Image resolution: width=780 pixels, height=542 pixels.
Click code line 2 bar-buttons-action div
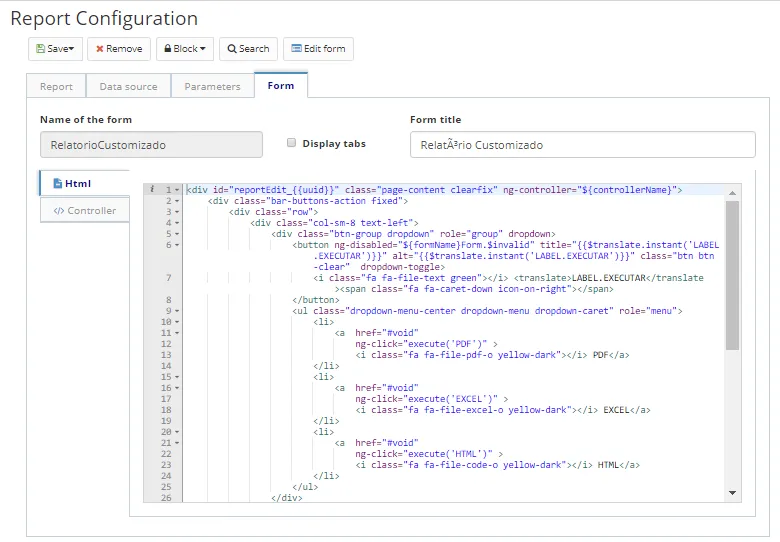(x=307, y=201)
